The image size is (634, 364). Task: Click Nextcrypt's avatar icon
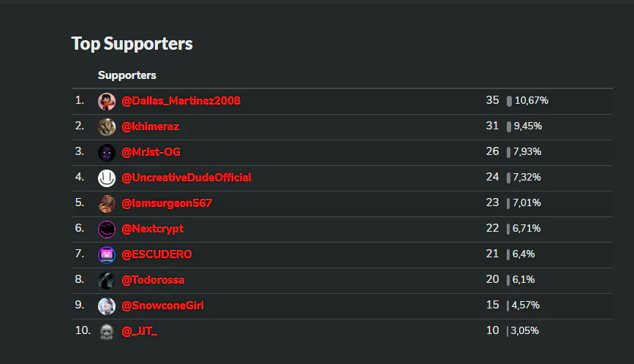click(107, 229)
